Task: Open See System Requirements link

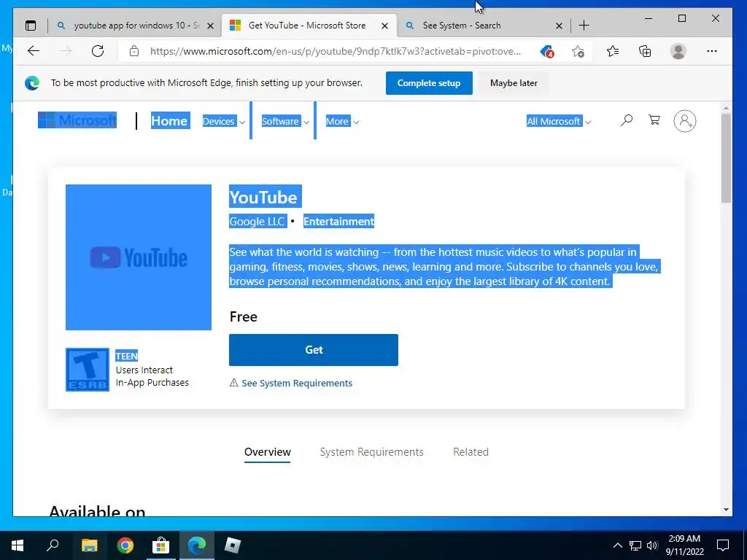Action: click(x=297, y=384)
